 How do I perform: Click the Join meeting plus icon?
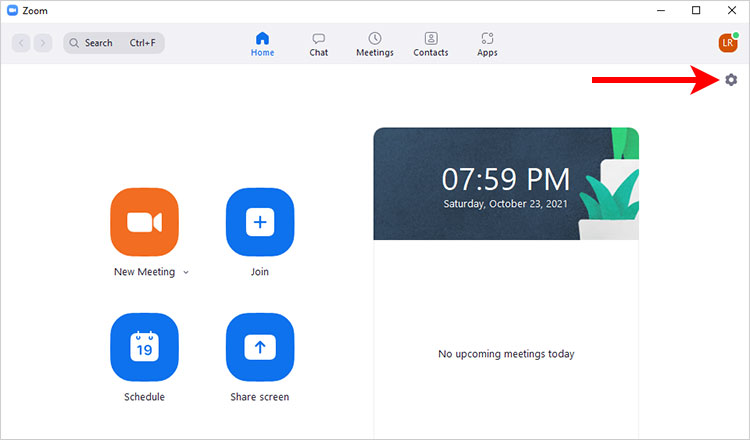coord(260,222)
